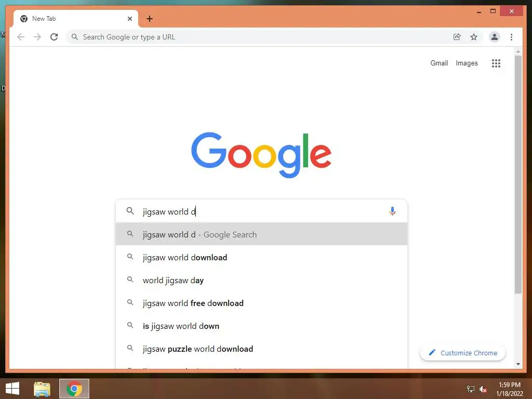The height and width of the screenshot is (399, 532).
Task: Click the scrollbar down arrow
Action: pyautogui.click(x=518, y=364)
